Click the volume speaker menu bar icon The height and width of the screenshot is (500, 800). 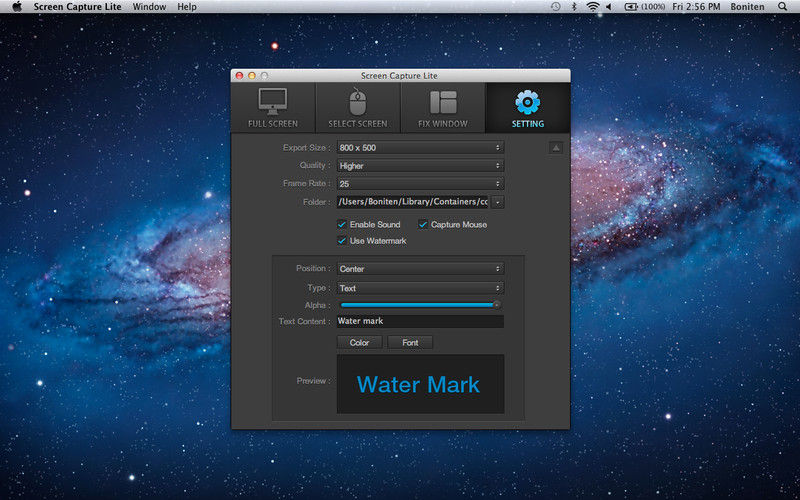click(609, 7)
